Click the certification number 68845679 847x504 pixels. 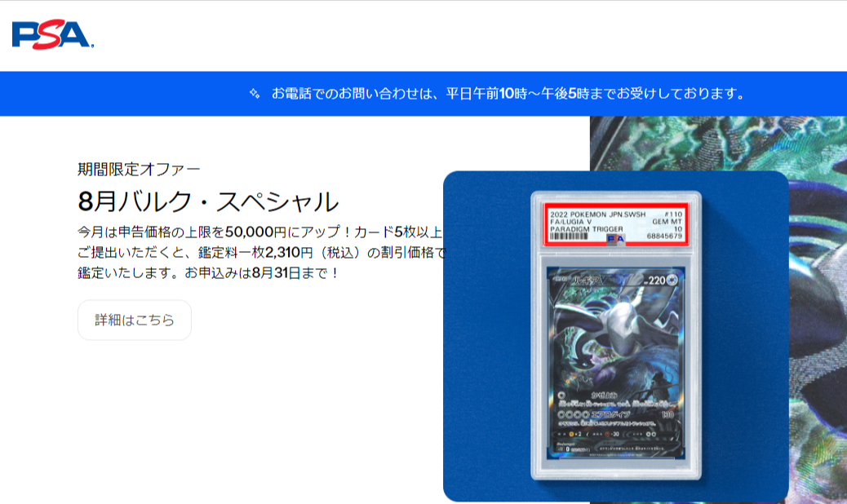tap(665, 236)
